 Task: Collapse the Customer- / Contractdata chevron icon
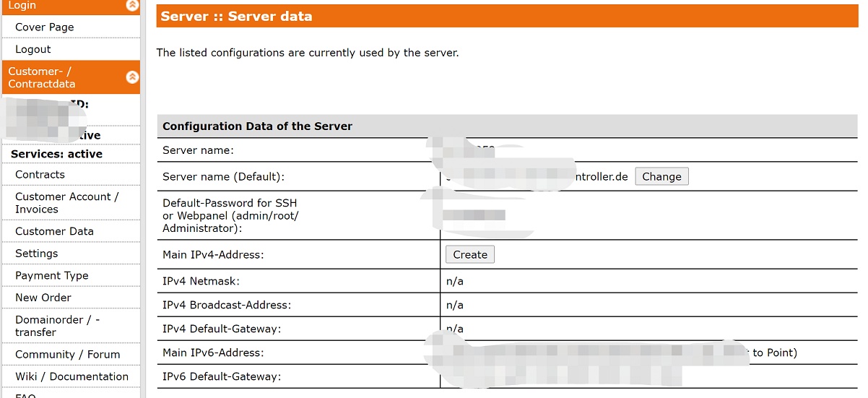132,77
